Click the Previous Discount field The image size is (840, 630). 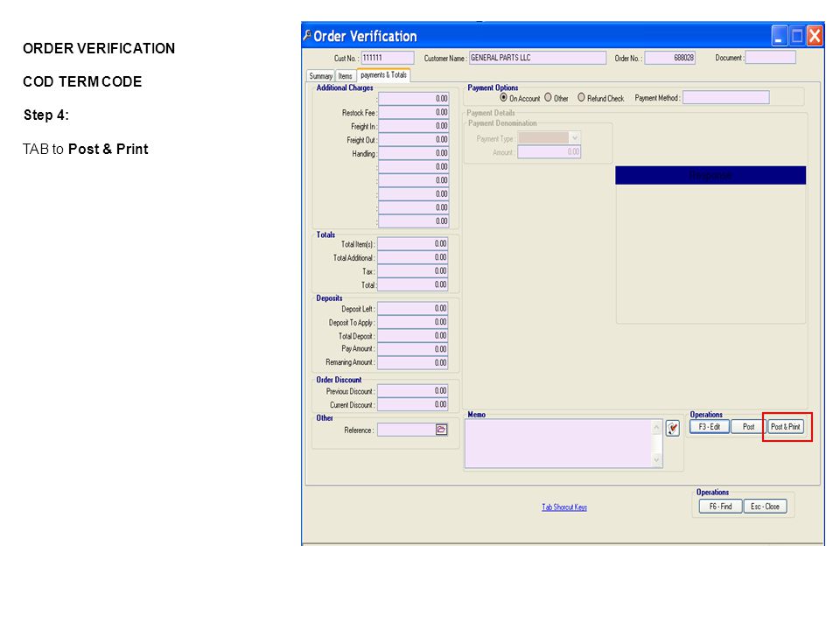[x=412, y=391]
